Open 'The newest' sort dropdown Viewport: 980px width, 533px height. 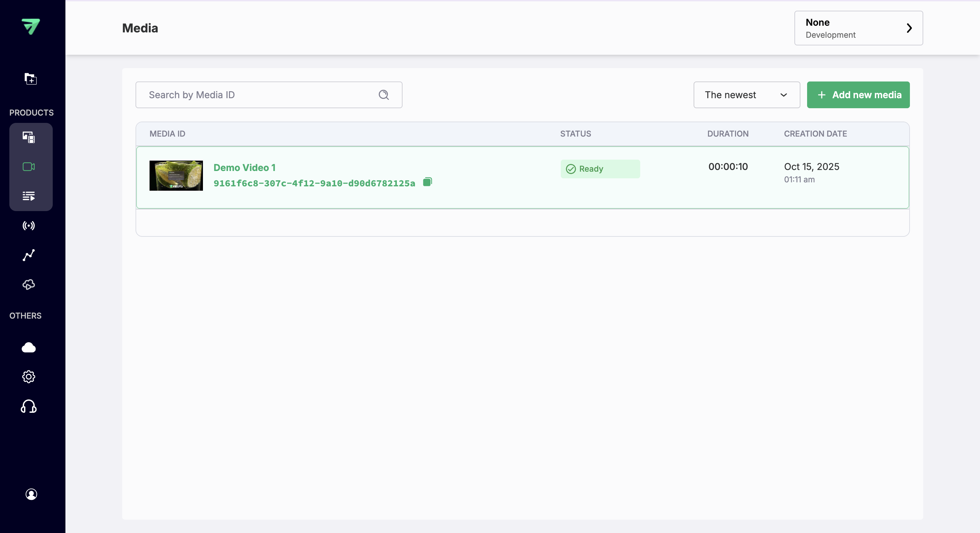[746, 95]
